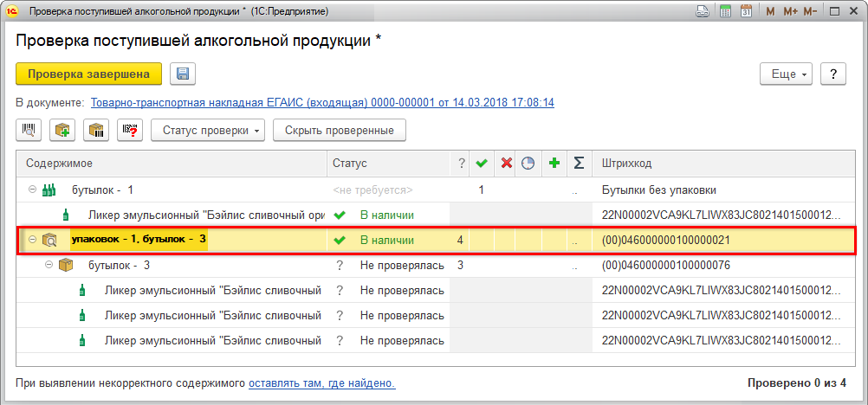Open the "Еще" menu
This screenshot has width=868, height=405.
(786, 74)
